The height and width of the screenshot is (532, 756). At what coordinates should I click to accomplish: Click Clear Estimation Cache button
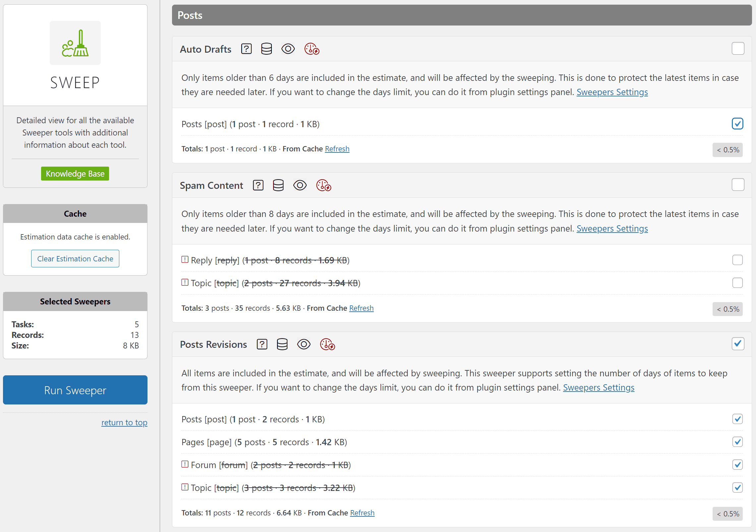tap(75, 259)
